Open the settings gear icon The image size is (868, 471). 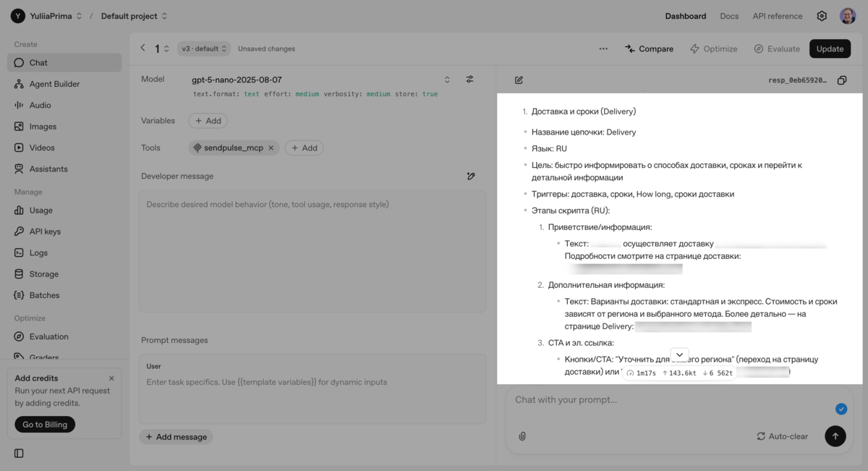coord(822,16)
